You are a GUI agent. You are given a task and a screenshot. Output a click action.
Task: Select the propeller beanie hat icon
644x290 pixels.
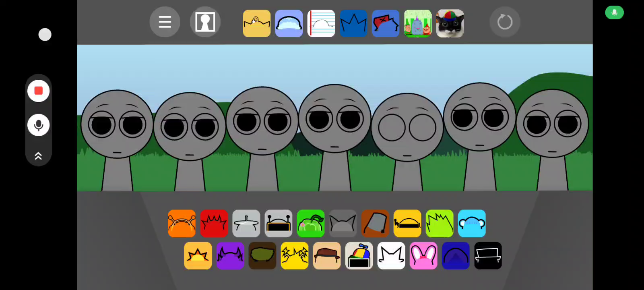click(x=359, y=256)
